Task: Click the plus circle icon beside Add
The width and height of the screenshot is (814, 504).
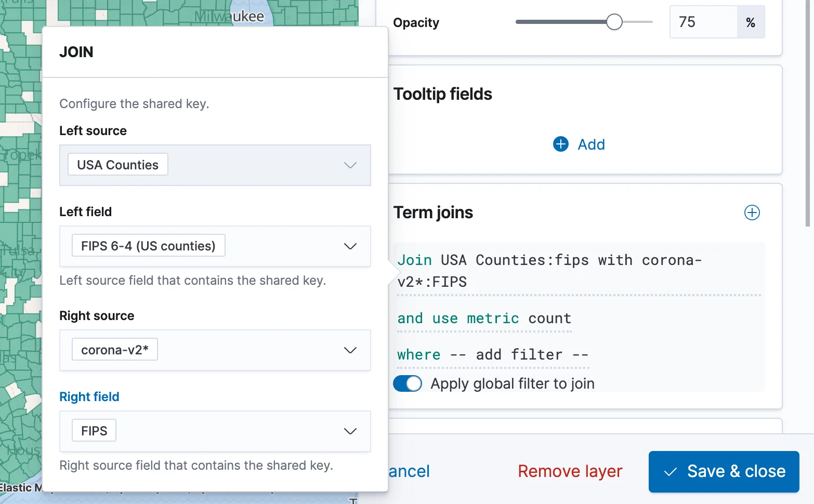Action: pyautogui.click(x=561, y=144)
